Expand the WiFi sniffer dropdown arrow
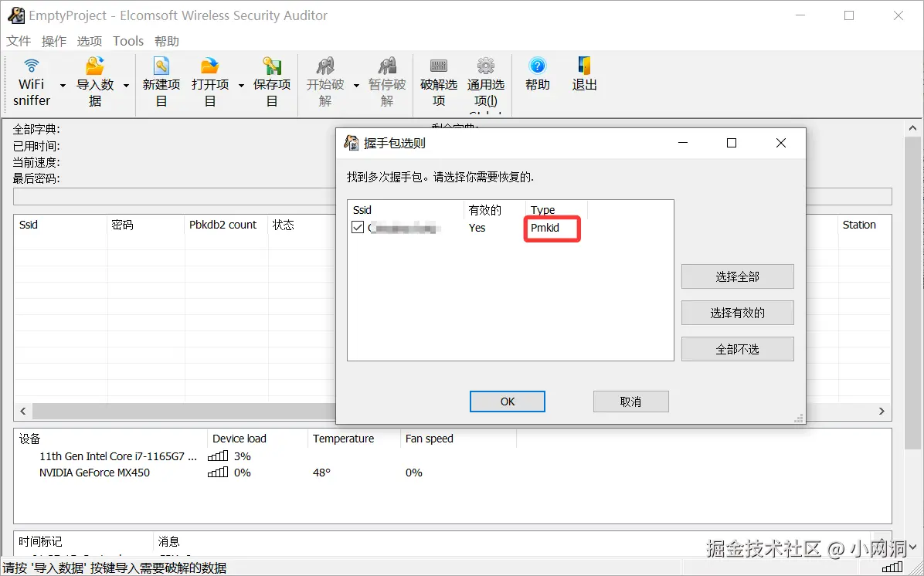Image resolution: width=924 pixels, height=576 pixels. [x=63, y=86]
